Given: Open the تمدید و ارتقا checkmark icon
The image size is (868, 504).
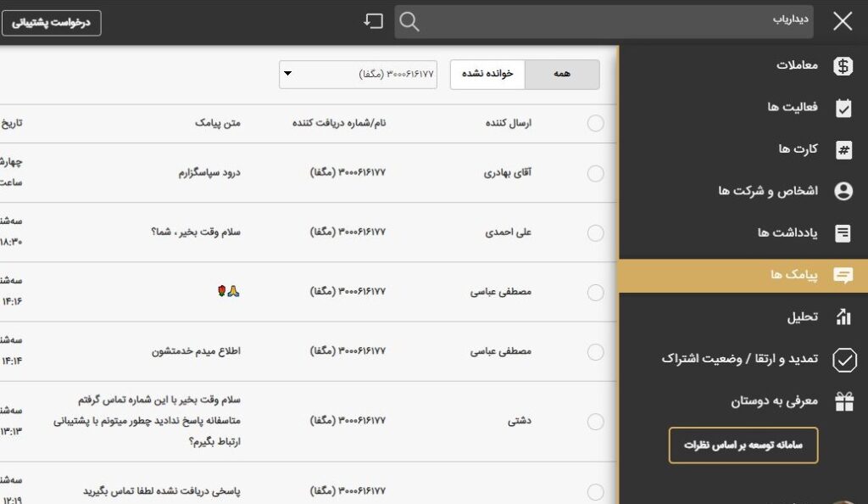Looking at the screenshot, I should pyautogui.click(x=844, y=360).
